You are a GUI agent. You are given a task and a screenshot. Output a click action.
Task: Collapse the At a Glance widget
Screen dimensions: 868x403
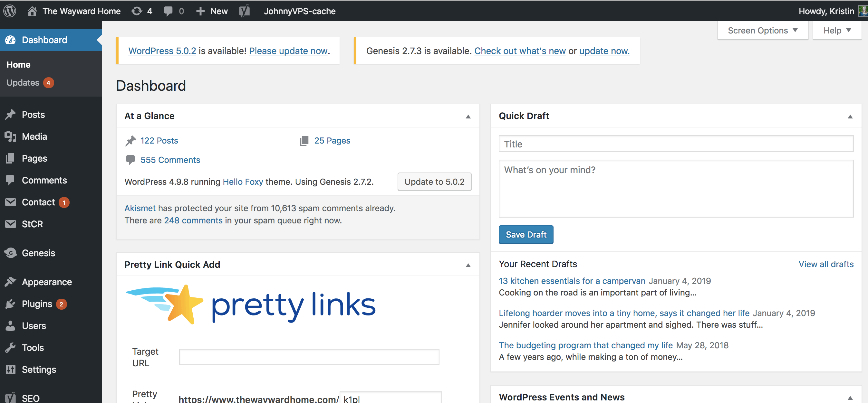tap(468, 117)
